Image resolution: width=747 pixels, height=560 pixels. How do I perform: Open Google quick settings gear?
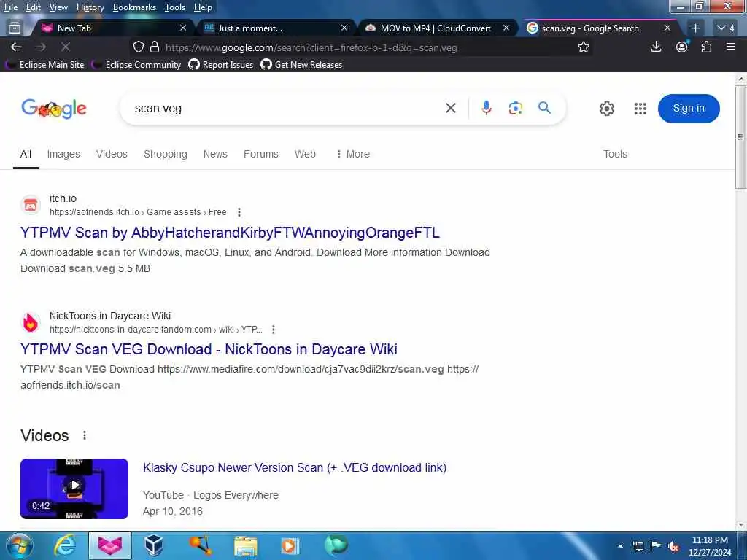click(606, 109)
